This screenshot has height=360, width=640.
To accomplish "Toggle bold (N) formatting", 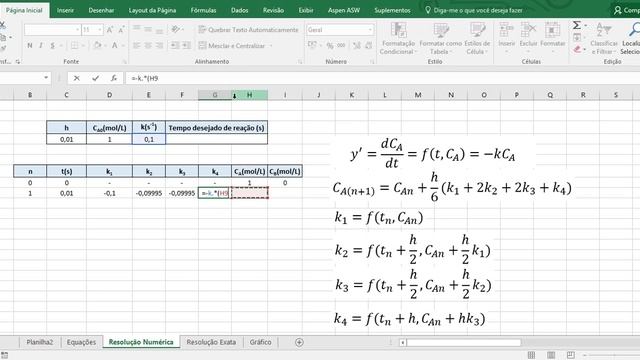I will tap(30, 45).
